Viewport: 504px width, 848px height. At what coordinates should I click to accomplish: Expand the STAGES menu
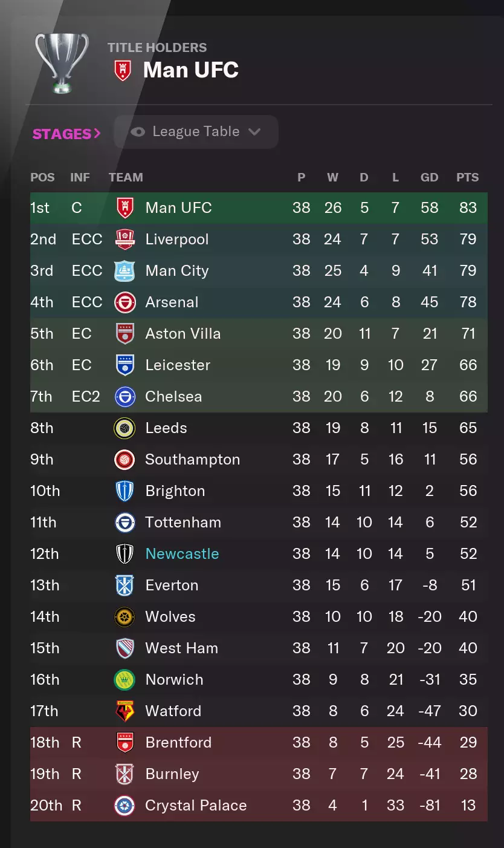(x=66, y=134)
